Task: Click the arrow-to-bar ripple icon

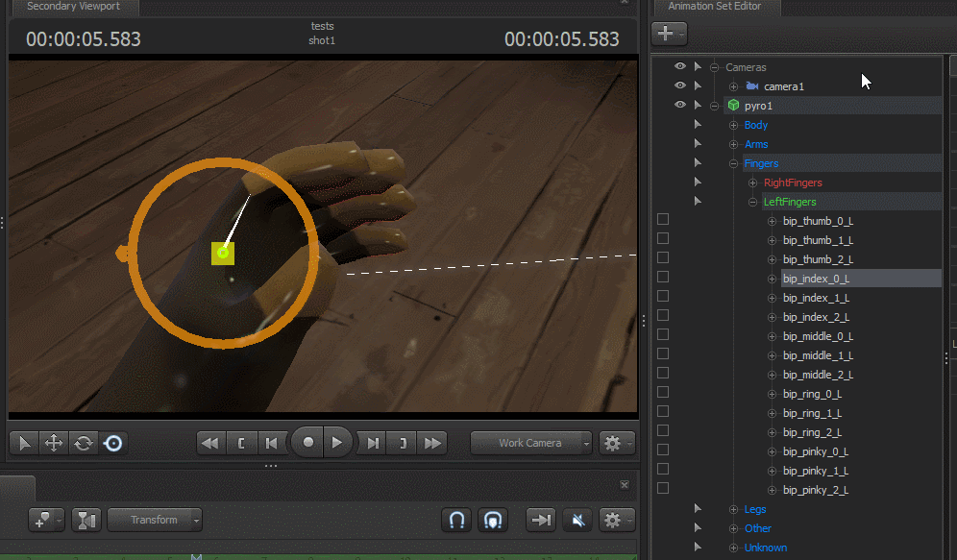Action: click(x=541, y=520)
